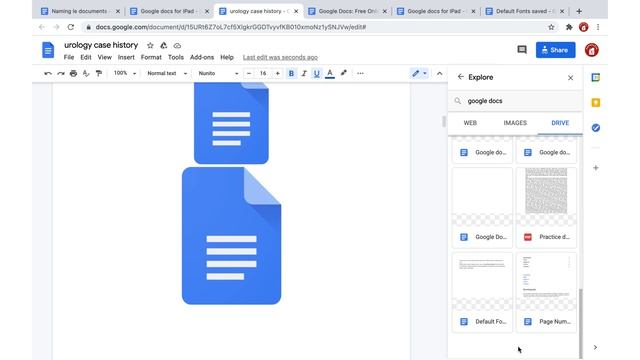The width and height of the screenshot is (640, 360).
Task: Open a new browser tab
Action: click(579, 11)
